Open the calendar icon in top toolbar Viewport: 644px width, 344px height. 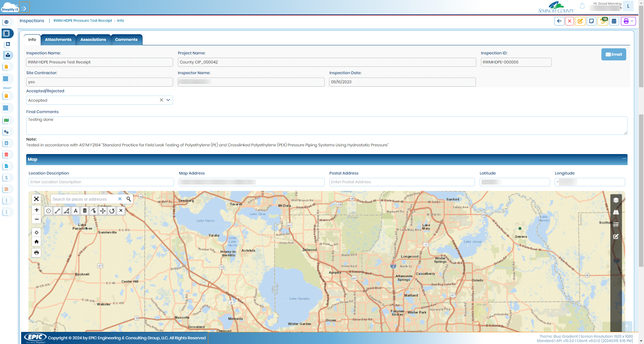click(614, 21)
